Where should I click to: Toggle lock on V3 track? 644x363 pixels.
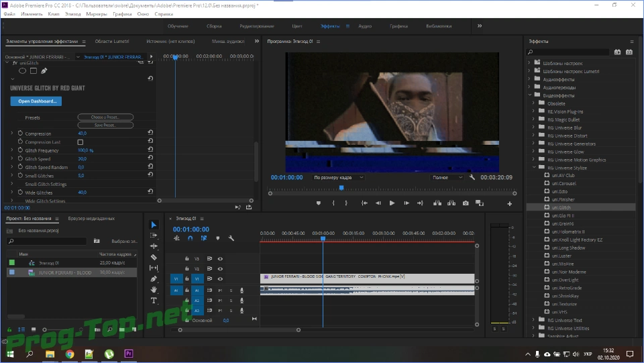[187, 259]
